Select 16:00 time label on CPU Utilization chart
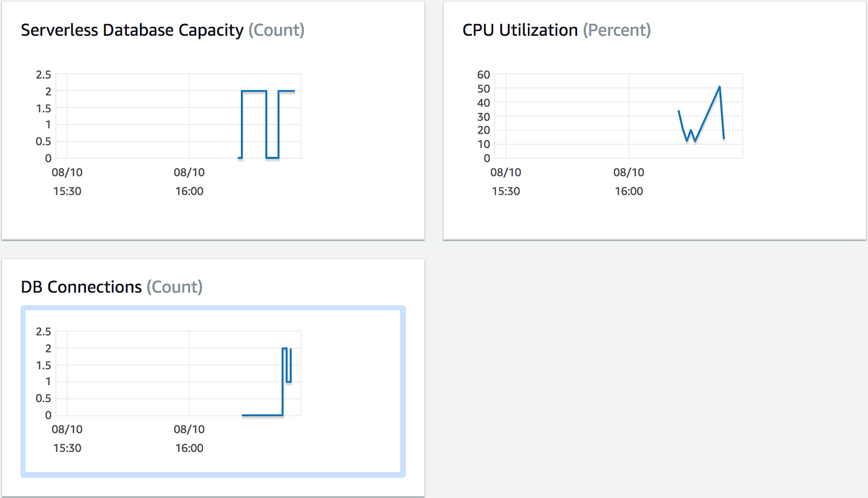The width and height of the screenshot is (868, 498). click(x=629, y=191)
